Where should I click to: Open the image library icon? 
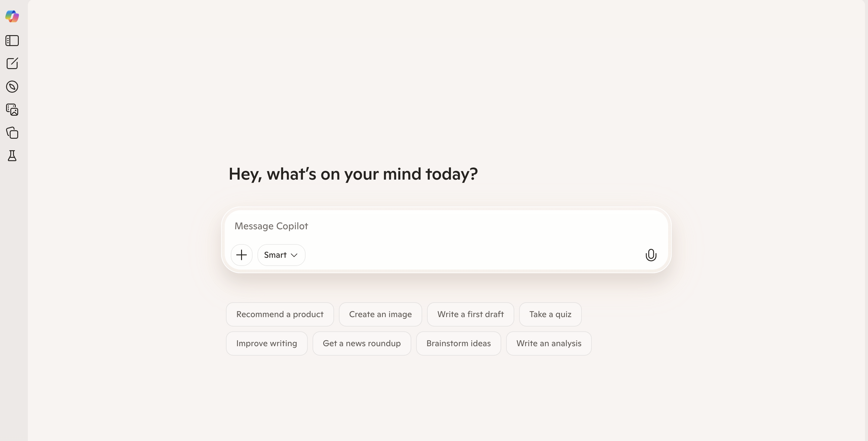pos(12,109)
